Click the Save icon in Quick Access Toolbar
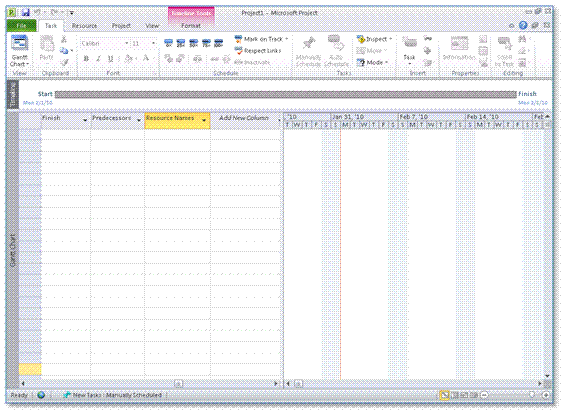 (x=25, y=13)
